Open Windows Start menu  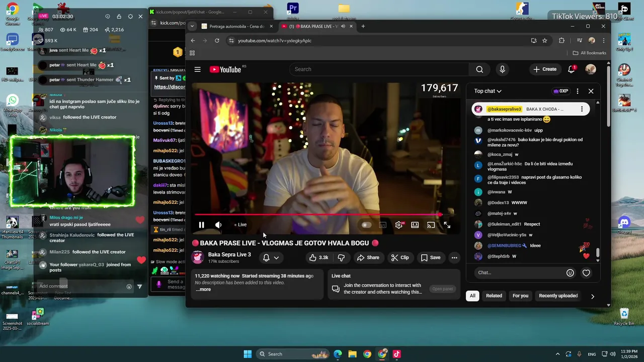click(248, 354)
